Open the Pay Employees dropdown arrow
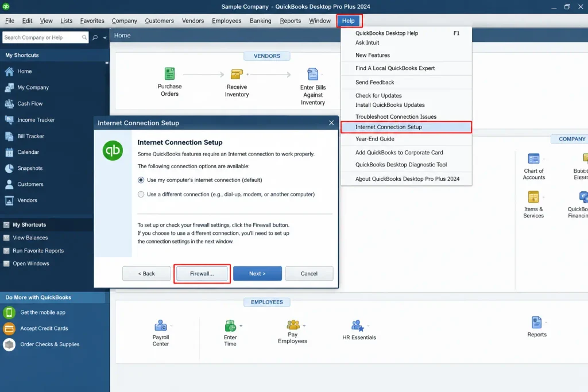 click(x=304, y=325)
